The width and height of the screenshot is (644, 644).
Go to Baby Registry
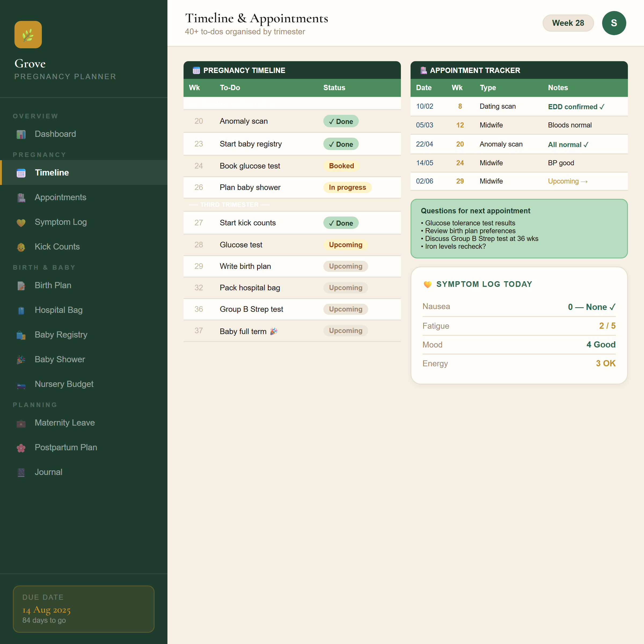[x=84, y=335]
